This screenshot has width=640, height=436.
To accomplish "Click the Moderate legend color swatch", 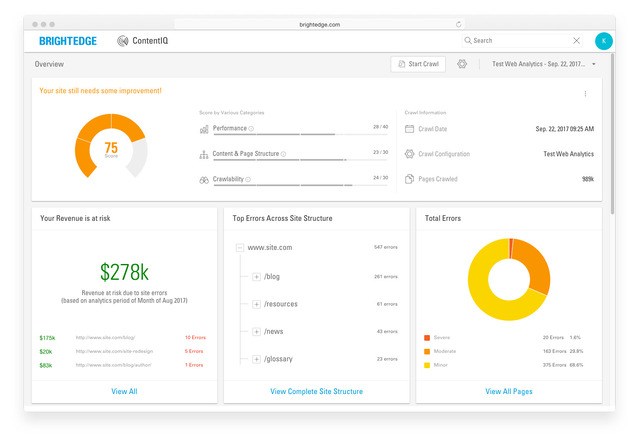I will coord(427,351).
